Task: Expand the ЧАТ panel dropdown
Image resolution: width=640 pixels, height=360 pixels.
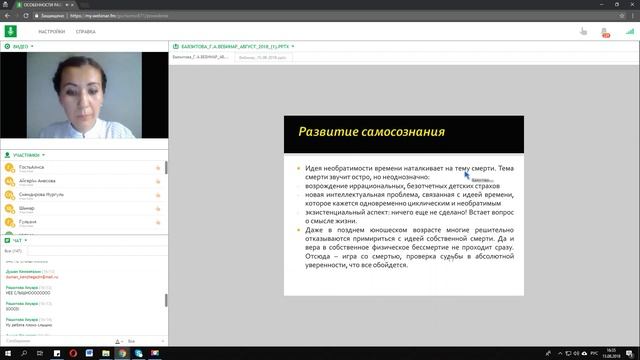Action: coord(26,240)
